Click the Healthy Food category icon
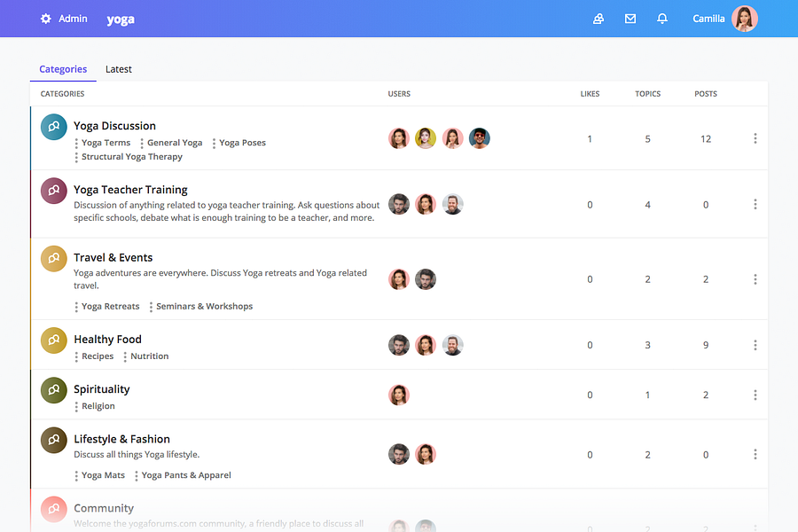This screenshot has height=532, width=798. pos(54,340)
